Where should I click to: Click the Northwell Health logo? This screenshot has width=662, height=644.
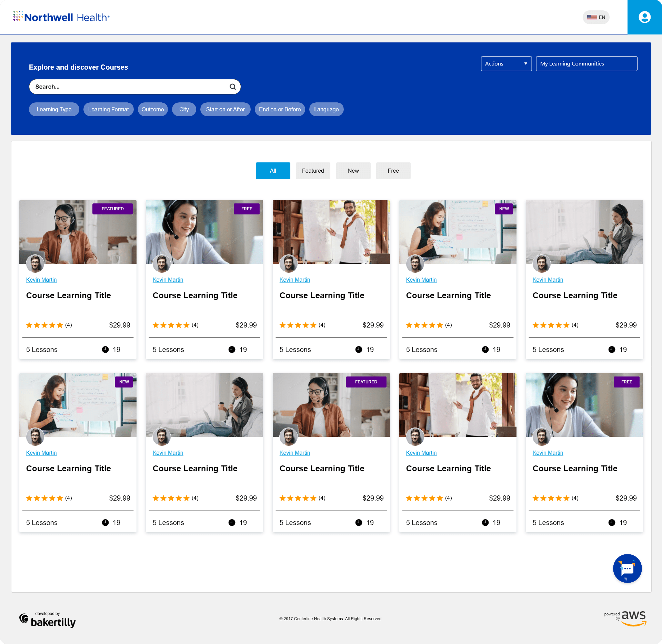point(61,17)
